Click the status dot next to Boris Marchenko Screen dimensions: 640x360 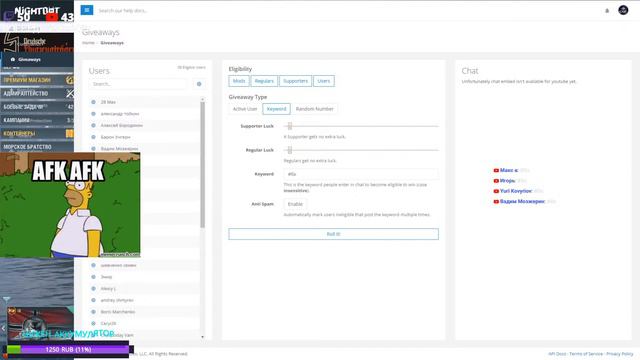(93, 312)
